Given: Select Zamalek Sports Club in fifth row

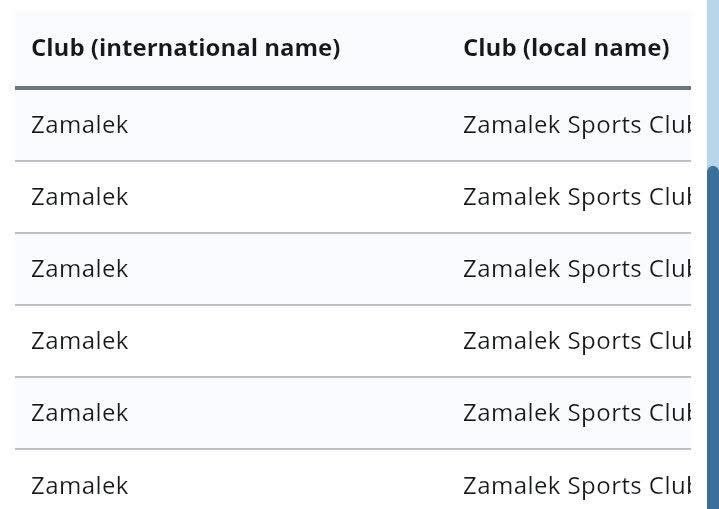Looking at the screenshot, I should tap(576, 413).
